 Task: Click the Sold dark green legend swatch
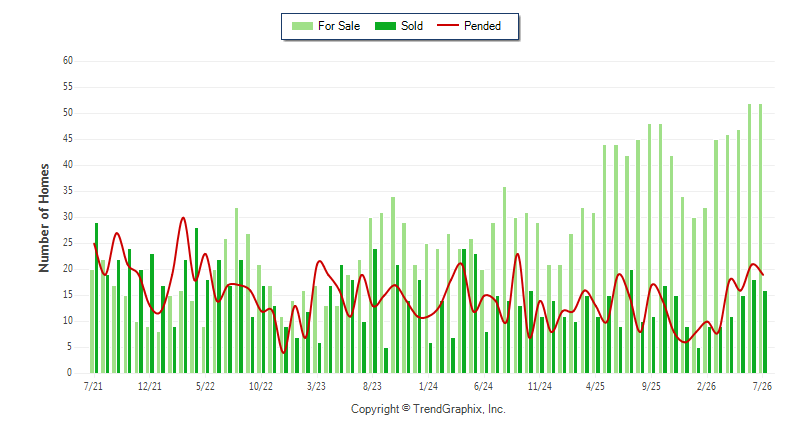[385, 26]
